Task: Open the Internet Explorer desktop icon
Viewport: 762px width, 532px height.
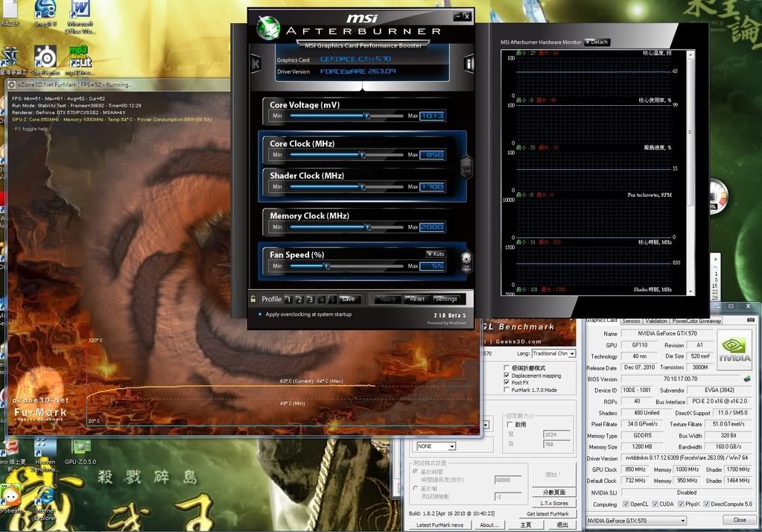Action: (x=45, y=503)
